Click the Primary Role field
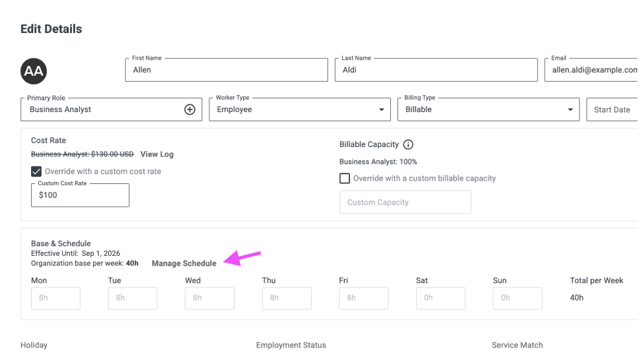This screenshot has width=643, height=364. pos(111,109)
